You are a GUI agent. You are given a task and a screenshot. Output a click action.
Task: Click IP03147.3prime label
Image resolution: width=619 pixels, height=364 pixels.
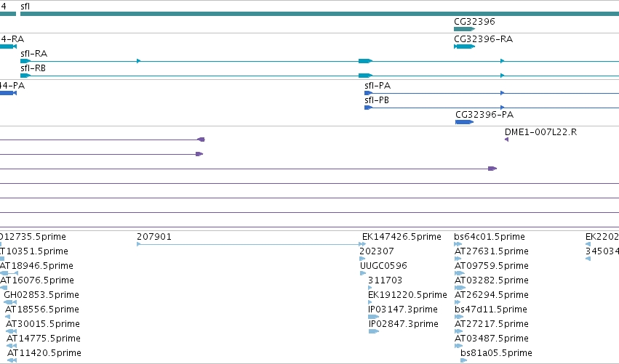click(403, 310)
